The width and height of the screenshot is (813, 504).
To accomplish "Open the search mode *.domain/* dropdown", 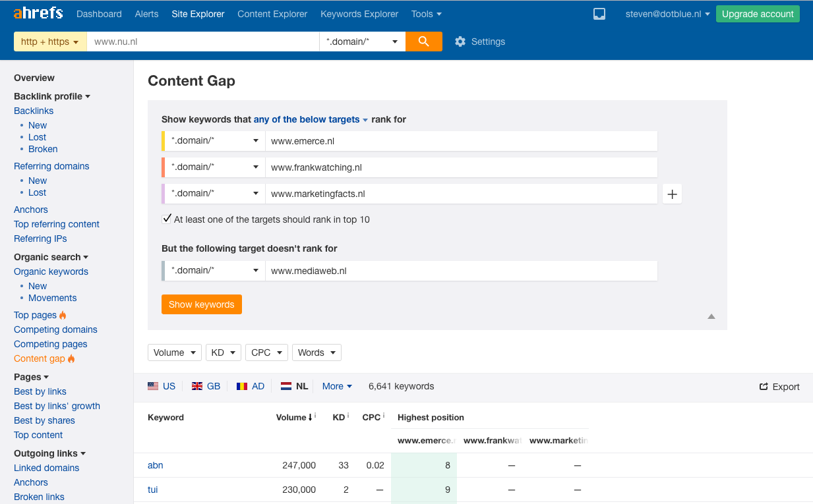I will 362,42.
